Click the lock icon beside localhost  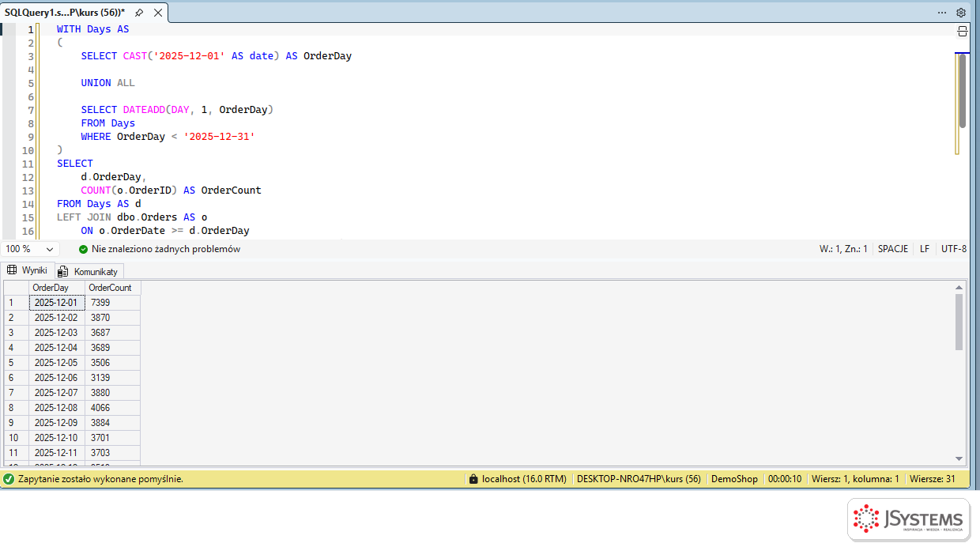(x=473, y=479)
